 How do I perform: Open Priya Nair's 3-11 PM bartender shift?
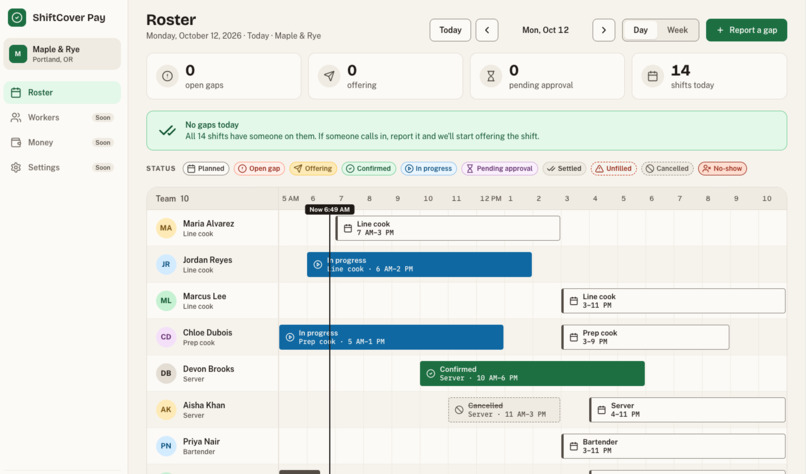pos(673,446)
